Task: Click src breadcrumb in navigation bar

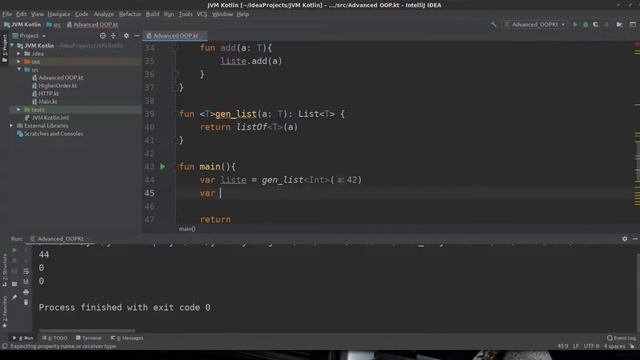Action: pos(53,24)
